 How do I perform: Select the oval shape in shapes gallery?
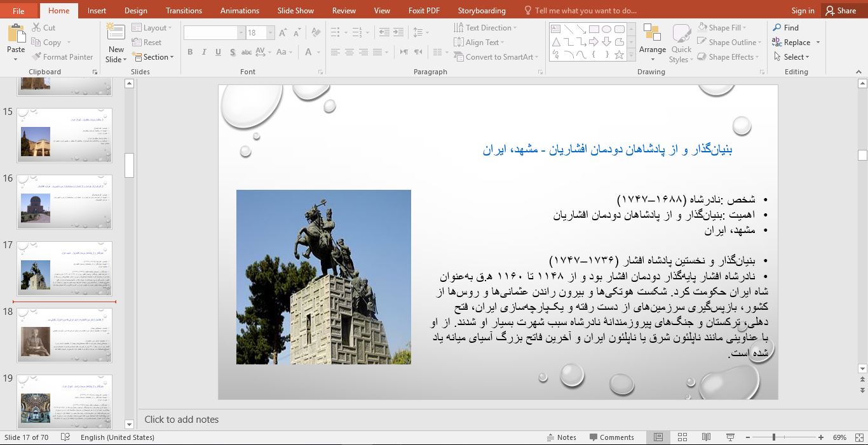coord(606,29)
